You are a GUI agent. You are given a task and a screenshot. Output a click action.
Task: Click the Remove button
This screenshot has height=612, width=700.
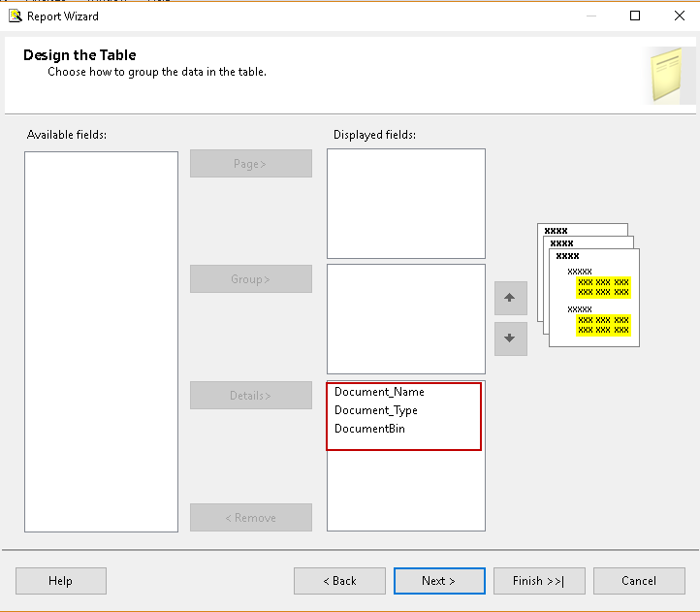[251, 518]
